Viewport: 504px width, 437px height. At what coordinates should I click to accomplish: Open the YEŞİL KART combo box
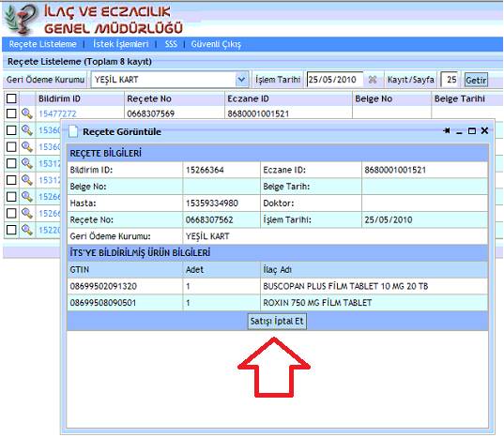[x=170, y=80]
